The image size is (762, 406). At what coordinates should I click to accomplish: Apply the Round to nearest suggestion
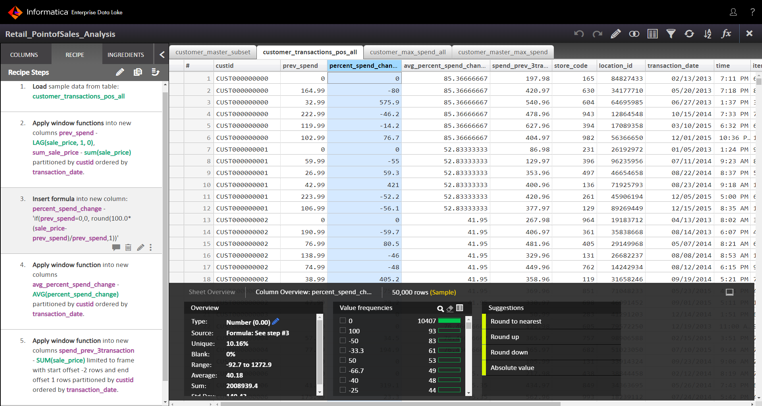click(x=516, y=322)
